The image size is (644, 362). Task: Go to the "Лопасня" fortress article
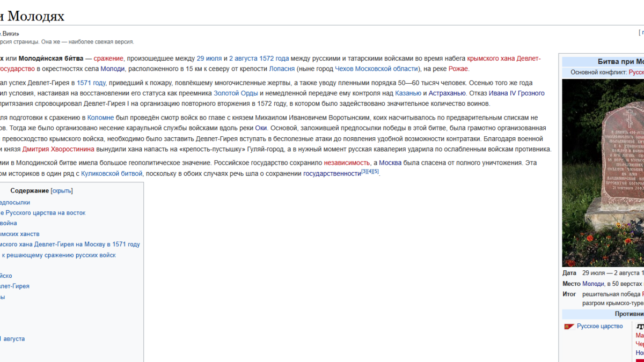point(282,69)
